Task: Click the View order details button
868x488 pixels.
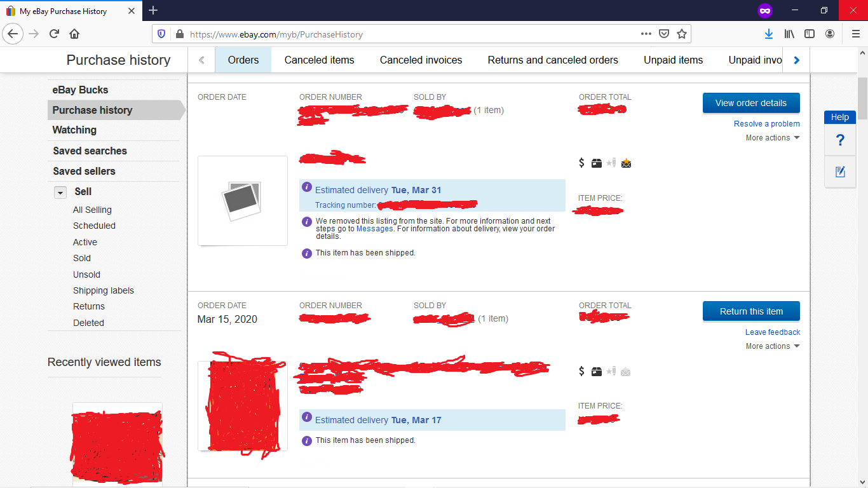Action: click(x=751, y=103)
